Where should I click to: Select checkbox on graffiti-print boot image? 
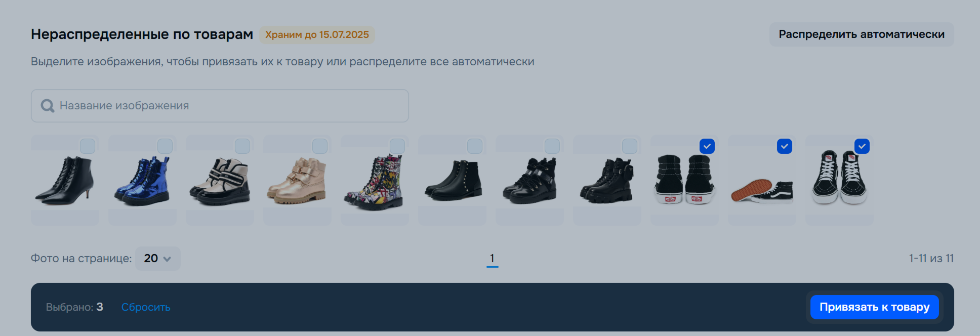pyautogui.click(x=397, y=146)
